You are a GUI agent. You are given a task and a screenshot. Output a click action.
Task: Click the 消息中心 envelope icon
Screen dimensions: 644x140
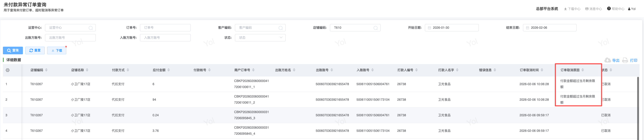coord(587,9)
